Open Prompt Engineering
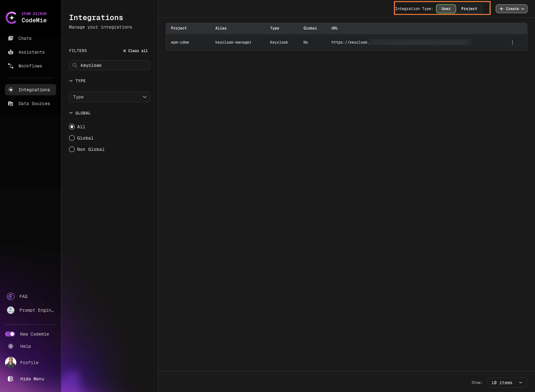The image size is (535, 392). [36, 310]
